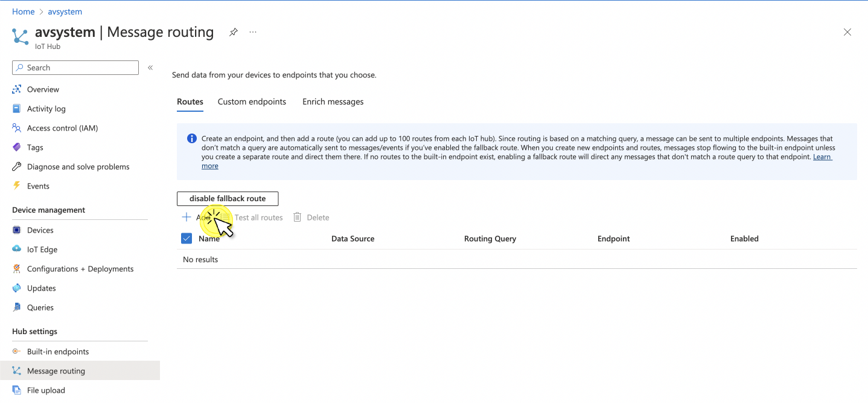
Task: Switch to the Enrich messages tab
Action: point(333,102)
